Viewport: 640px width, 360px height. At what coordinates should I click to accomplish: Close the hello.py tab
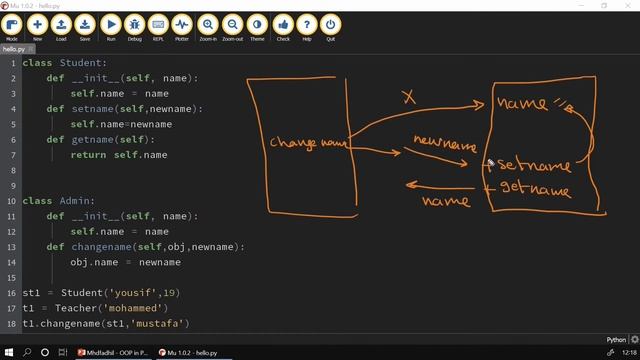point(31,49)
